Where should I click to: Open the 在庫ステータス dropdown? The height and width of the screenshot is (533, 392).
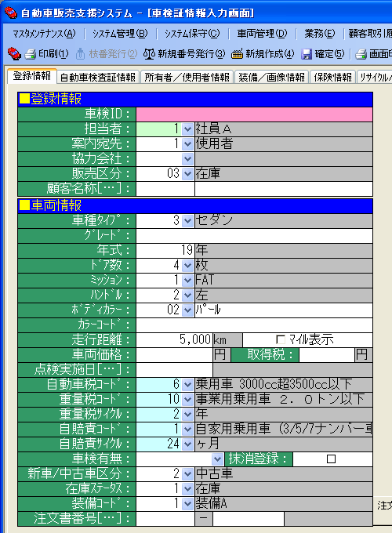point(187,488)
